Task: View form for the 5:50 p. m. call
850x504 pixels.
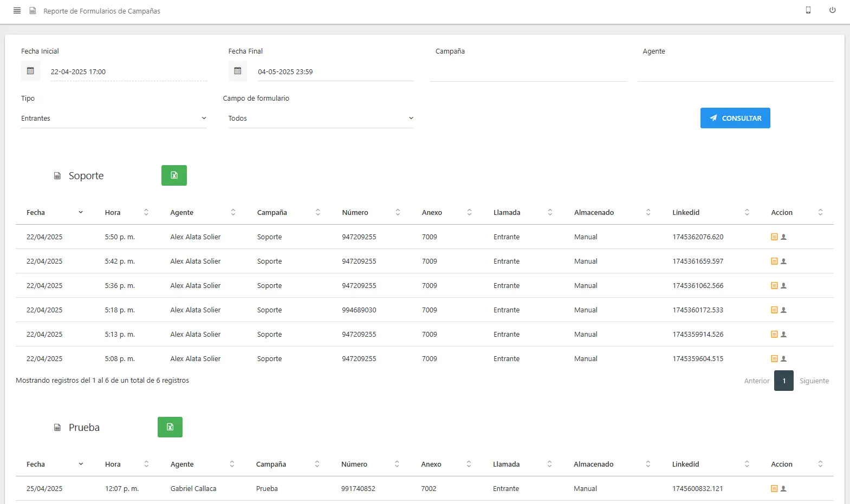Action: point(774,237)
